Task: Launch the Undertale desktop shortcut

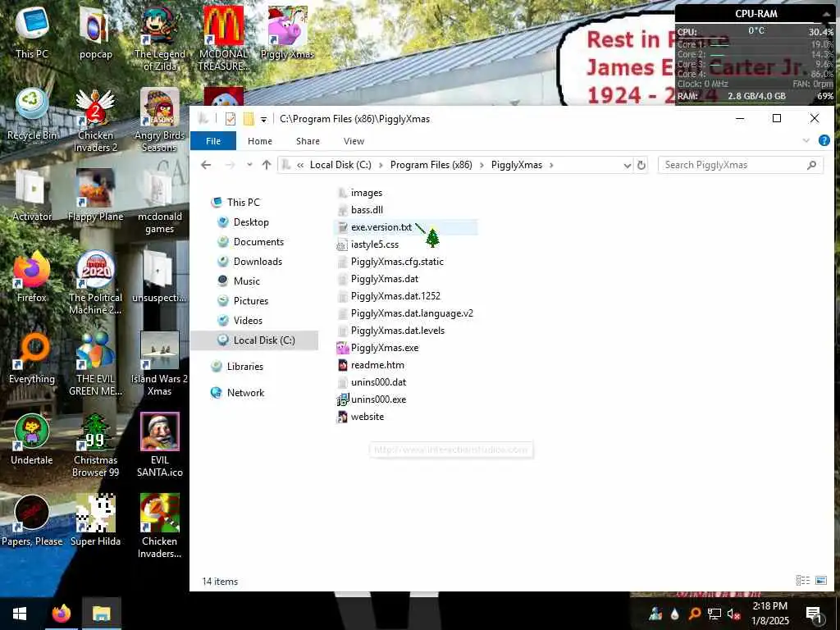Action: [x=32, y=440]
